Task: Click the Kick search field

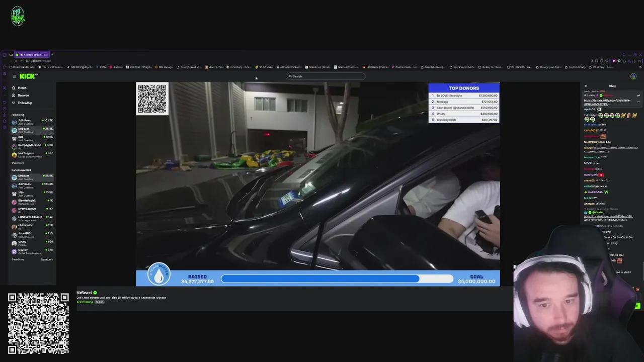Action: point(326,76)
